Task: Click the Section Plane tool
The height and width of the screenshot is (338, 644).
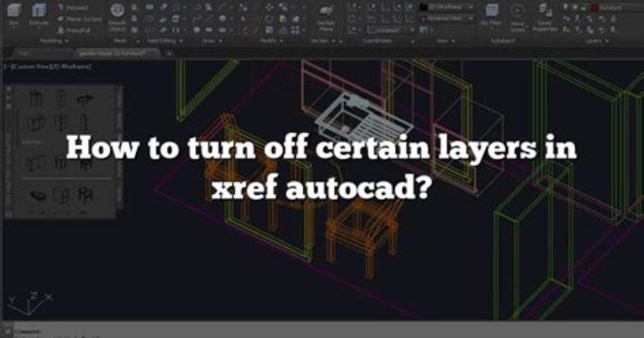Action: pos(326,18)
